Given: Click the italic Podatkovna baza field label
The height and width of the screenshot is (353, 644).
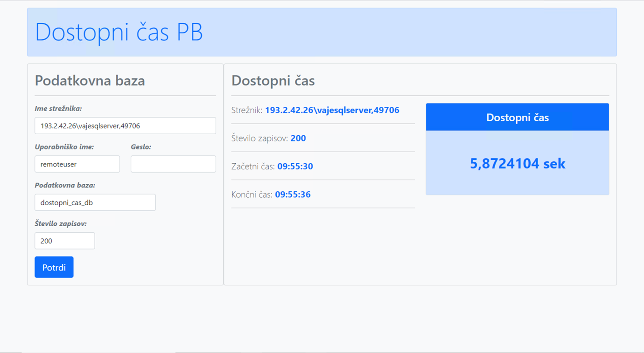Looking at the screenshot, I should 65,185.
